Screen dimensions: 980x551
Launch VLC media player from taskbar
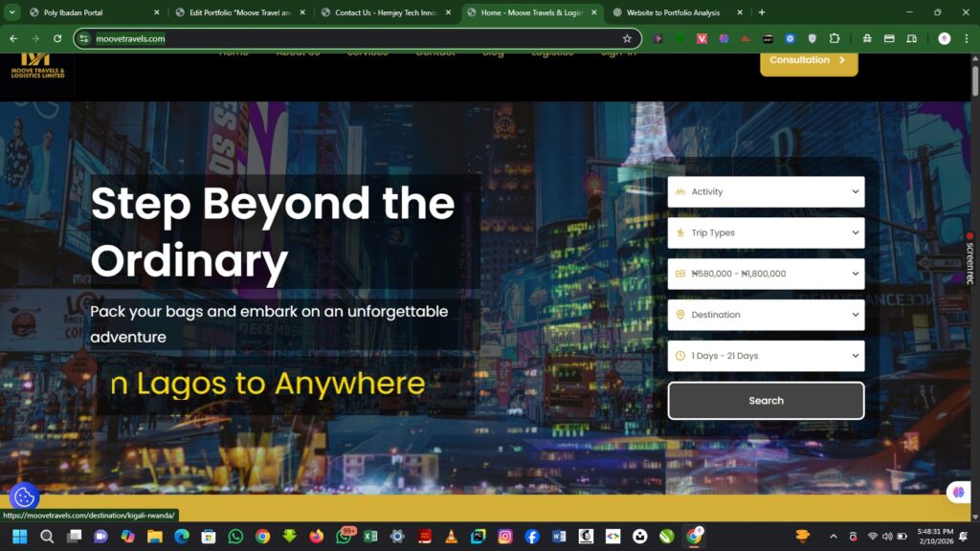[x=451, y=537]
